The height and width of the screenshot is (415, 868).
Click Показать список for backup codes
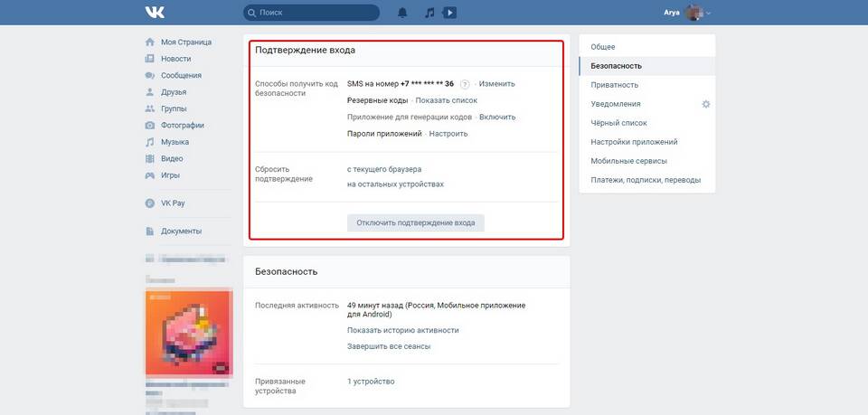pos(446,100)
